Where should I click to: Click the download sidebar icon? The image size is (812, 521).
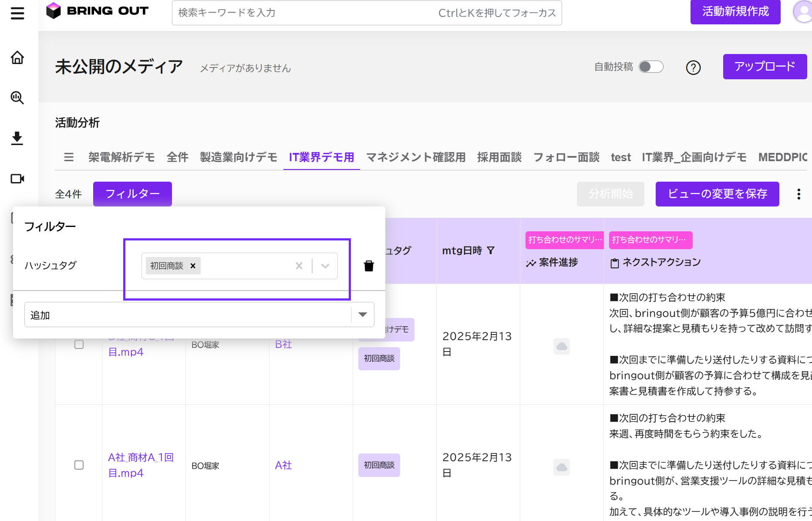pos(17,138)
